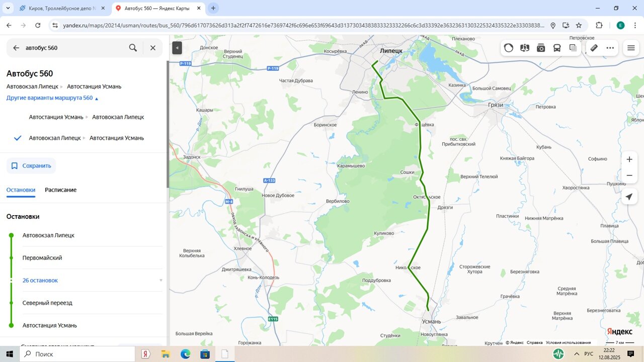Image resolution: width=644 pixels, height=362 pixels.
Task: Click location permission icon in address bar
Action: pos(552,25)
